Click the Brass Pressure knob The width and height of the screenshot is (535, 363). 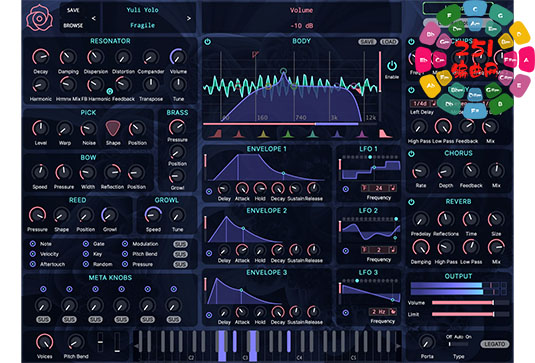tap(177, 127)
